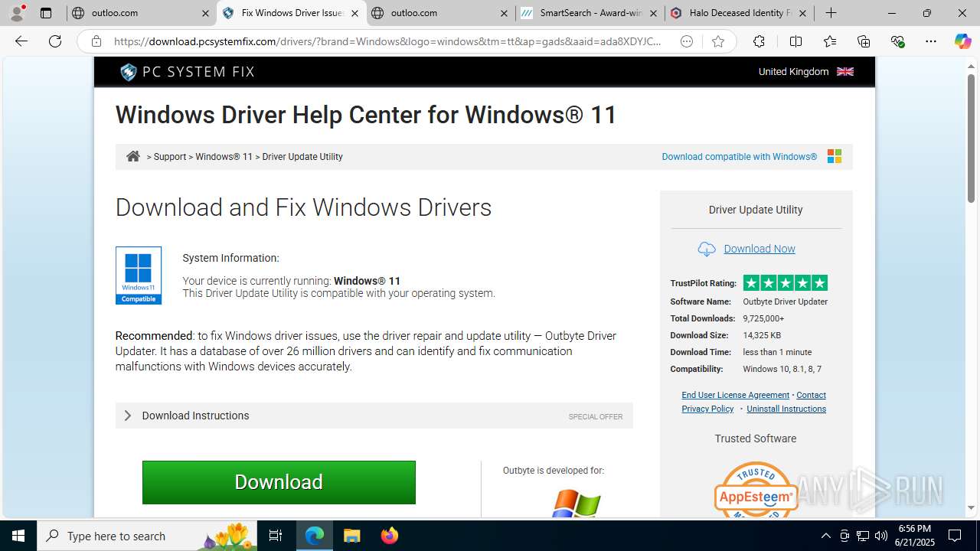Open Edge Settings and more menu
The width and height of the screenshot is (980, 551).
tap(931, 41)
